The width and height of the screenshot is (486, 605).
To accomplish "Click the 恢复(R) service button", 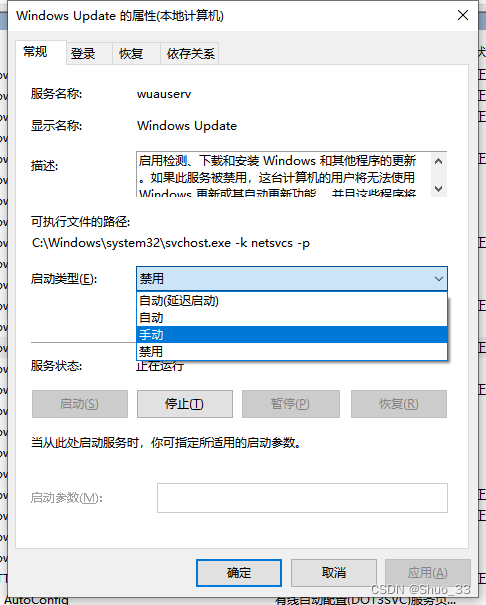I will (x=399, y=404).
